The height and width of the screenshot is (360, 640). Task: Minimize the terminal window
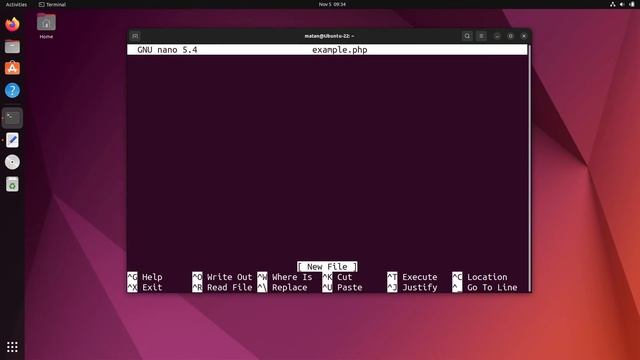click(x=497, y=36)
